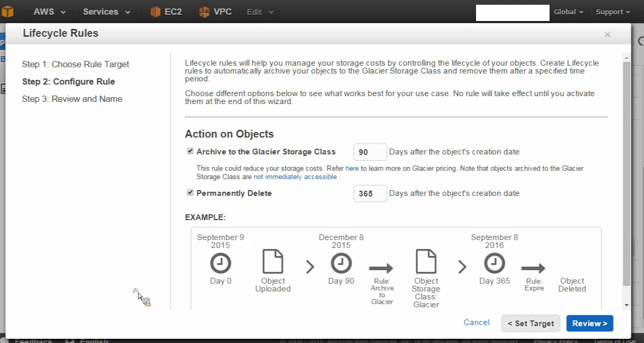The width and height of the screenshot is (644, 343).
Task: Click the AWS cube logo icon
Action: (x=7, y=12)
